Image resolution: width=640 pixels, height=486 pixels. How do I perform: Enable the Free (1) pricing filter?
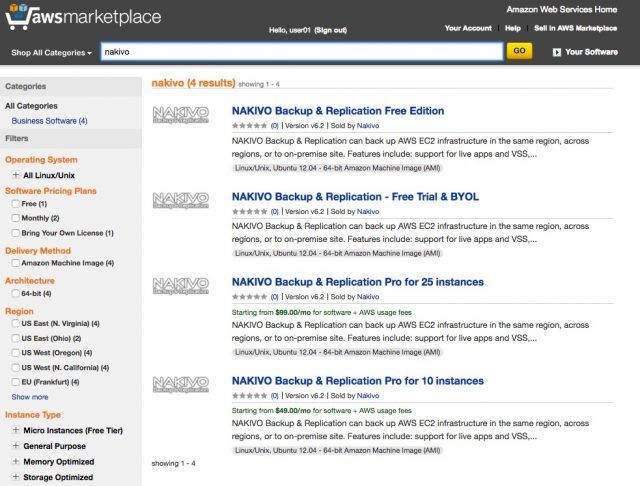pos(16,203)
